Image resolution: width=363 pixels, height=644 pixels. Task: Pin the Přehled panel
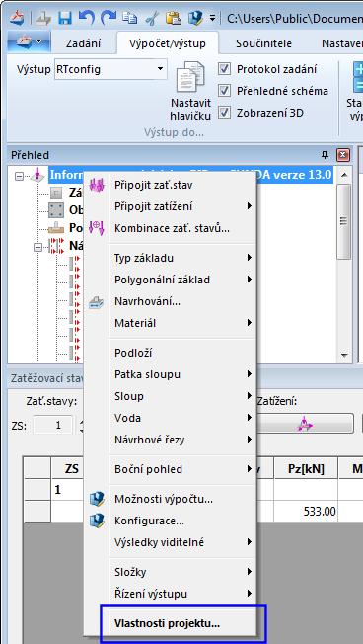coord(325,155)
